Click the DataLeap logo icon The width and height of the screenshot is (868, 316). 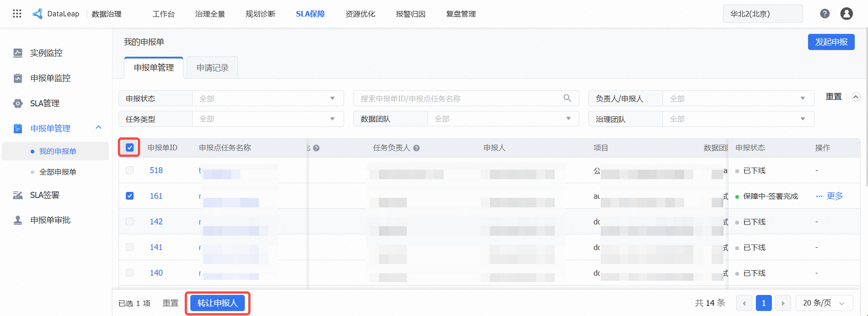[38, 14]
